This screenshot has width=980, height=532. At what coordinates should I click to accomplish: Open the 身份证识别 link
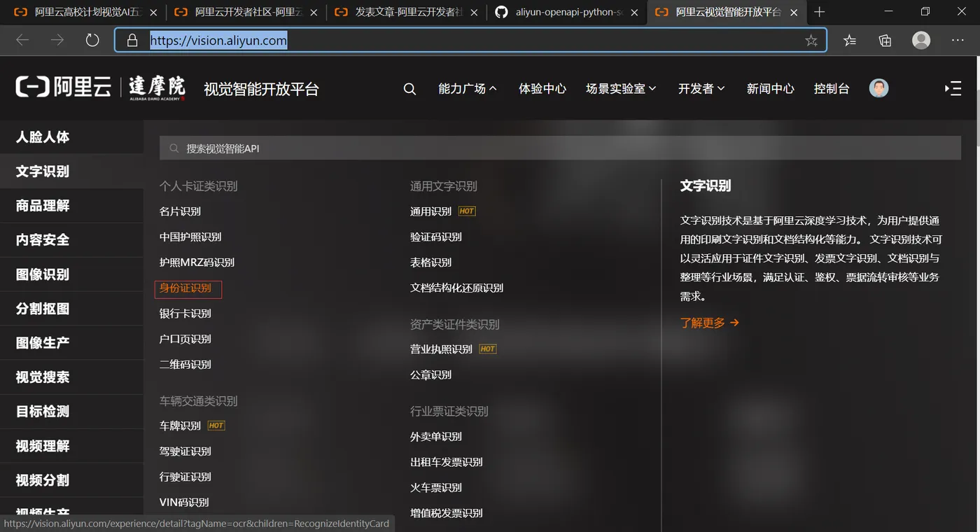(x=185, y=288)
